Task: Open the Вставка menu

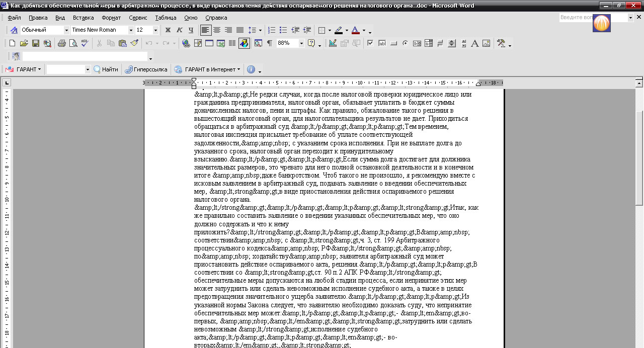Action: [x=84, y=18]
